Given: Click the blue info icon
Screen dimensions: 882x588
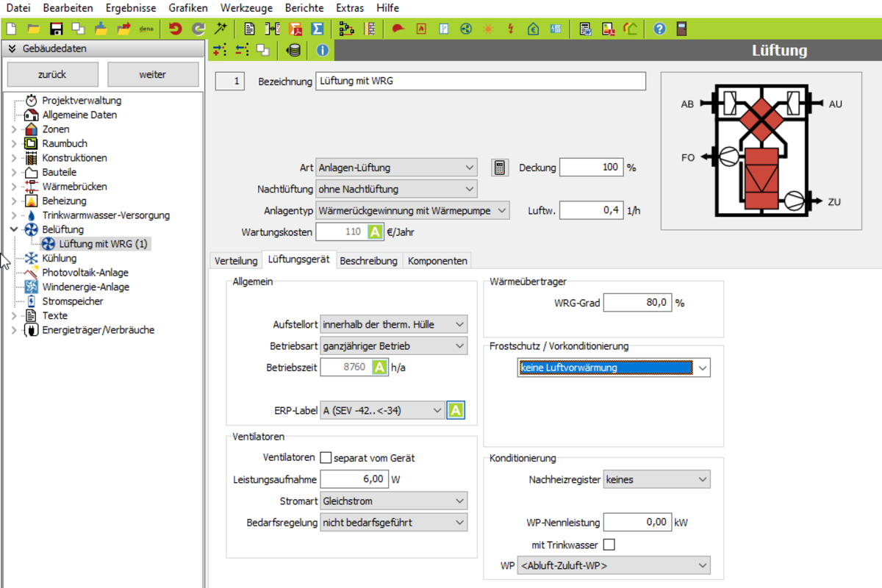Looking at the screenshot, I should [322, 50].
